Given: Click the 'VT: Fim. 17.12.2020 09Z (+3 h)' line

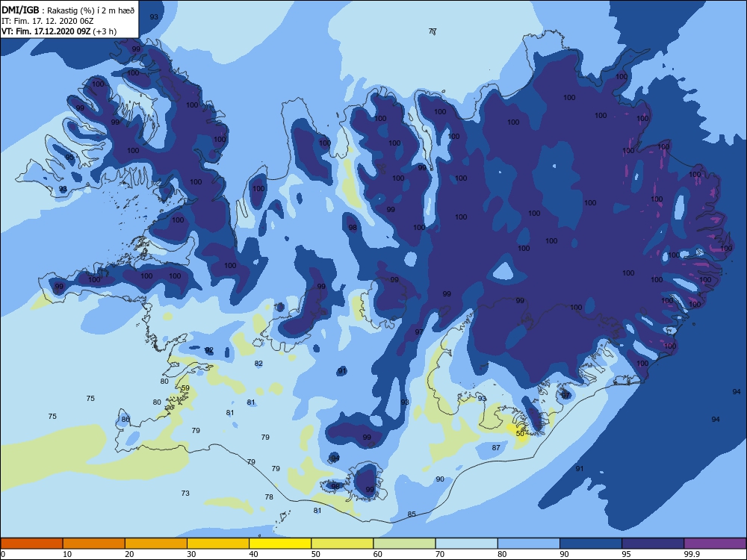Looking at the screenshot, I should (59, 31).
